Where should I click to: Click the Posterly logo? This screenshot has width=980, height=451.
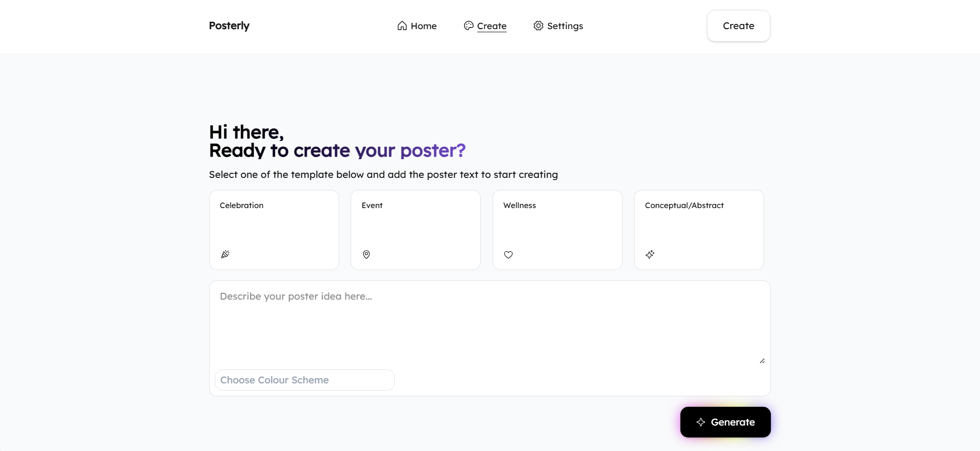(x=229, y=26)
